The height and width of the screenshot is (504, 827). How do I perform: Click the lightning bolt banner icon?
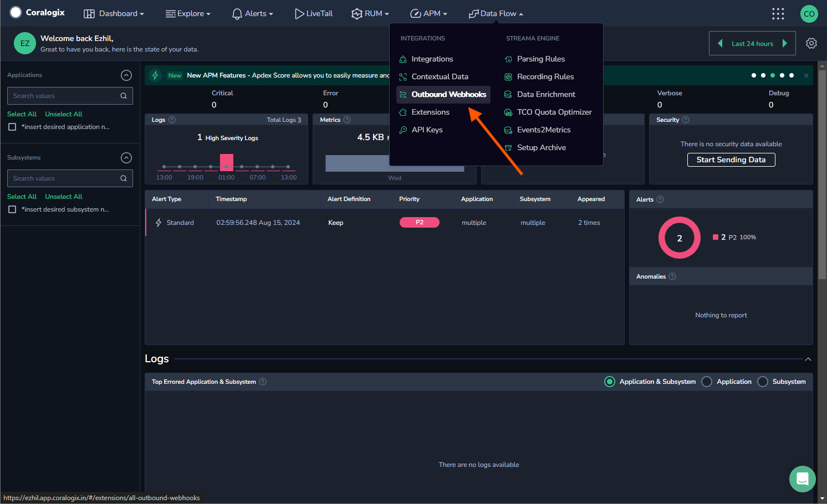pos(155,75)
